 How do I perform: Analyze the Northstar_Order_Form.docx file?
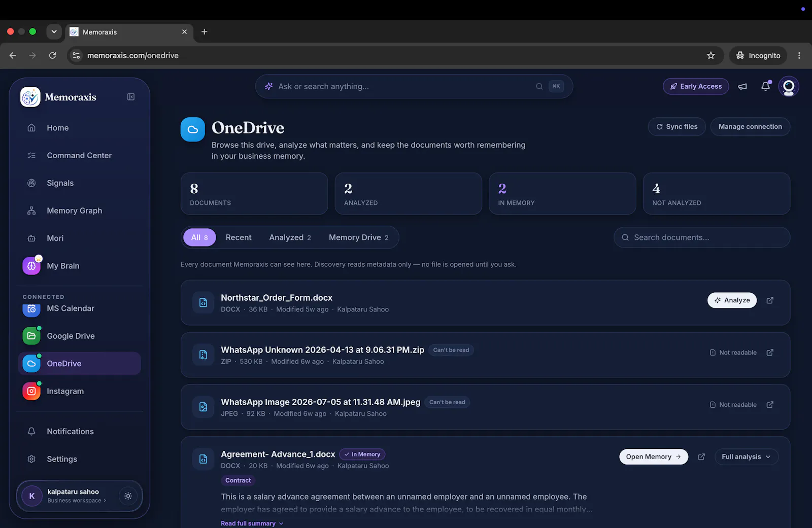(732, 300)
